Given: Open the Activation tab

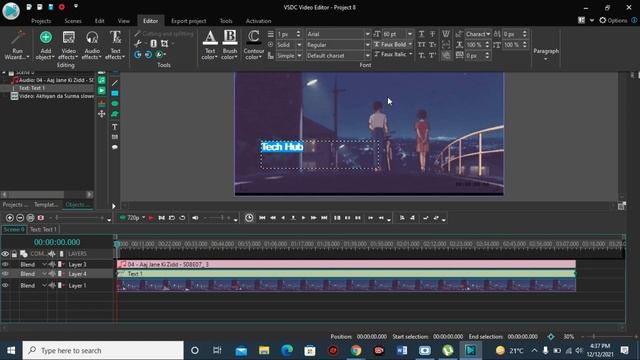Looking at the screenshot, I should coord(258,21).
